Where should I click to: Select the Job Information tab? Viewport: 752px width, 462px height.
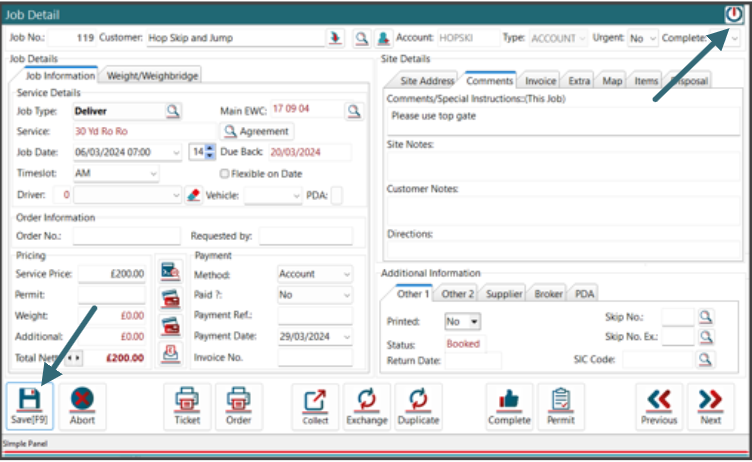click(x=60, y=75)
